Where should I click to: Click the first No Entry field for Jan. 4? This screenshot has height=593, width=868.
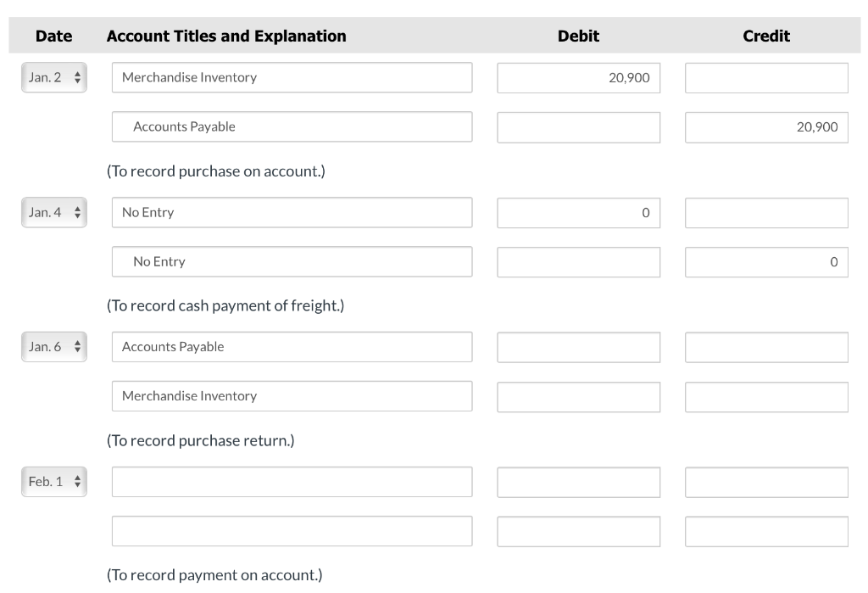[292, 212]
